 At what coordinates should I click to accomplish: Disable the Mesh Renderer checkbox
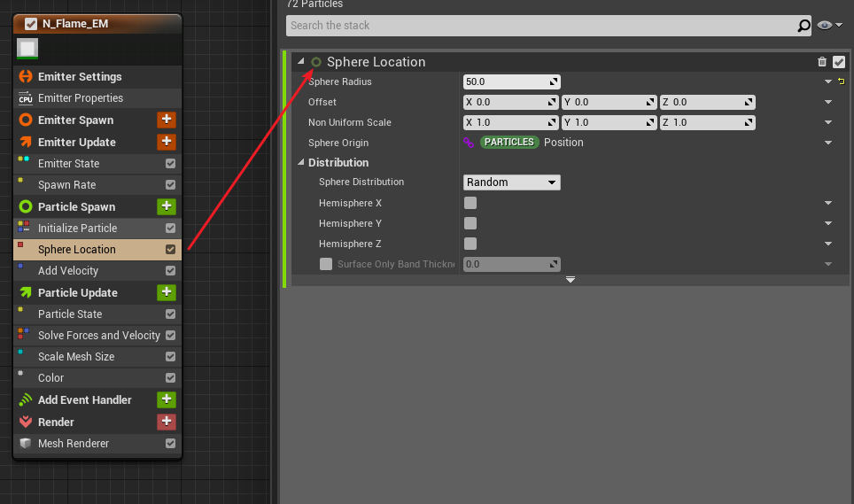170,444
